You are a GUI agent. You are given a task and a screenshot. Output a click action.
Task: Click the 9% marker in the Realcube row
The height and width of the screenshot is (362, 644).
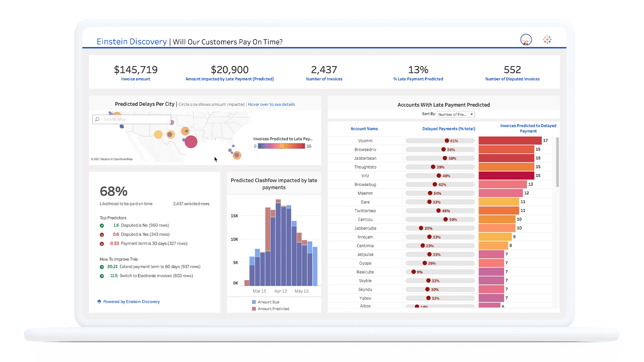[414, 272]
